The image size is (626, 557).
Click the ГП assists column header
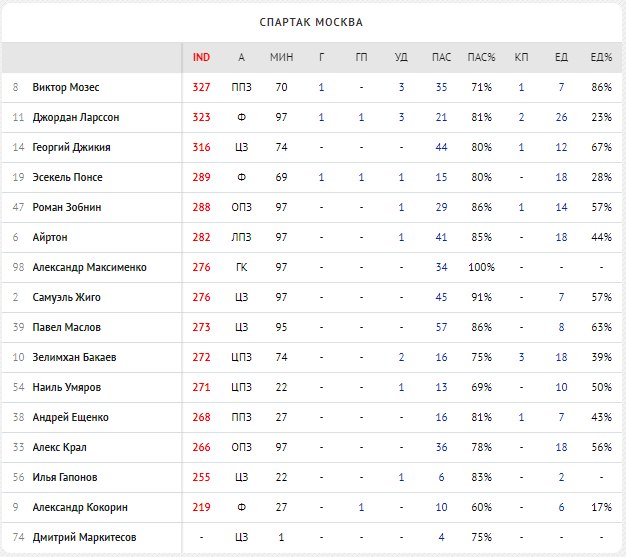pyautogui.click(x=361, y=57)
